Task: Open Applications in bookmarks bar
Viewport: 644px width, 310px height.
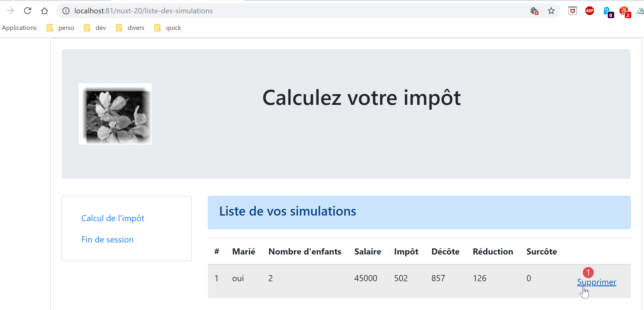Action: [x=19, y=28]
